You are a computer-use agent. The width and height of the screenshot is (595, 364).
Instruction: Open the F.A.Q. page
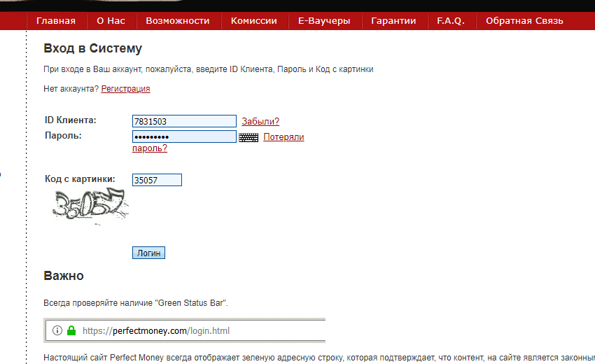pos(451,21)
